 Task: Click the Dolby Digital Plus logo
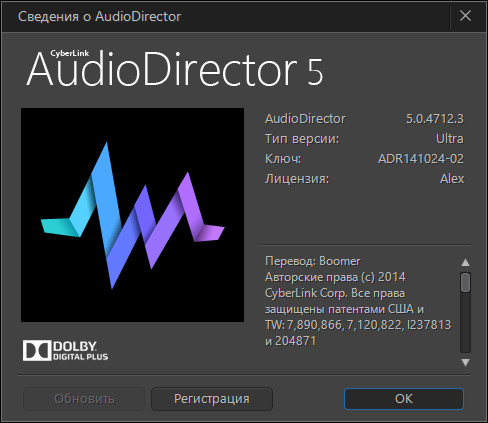(x=65, y=350)
